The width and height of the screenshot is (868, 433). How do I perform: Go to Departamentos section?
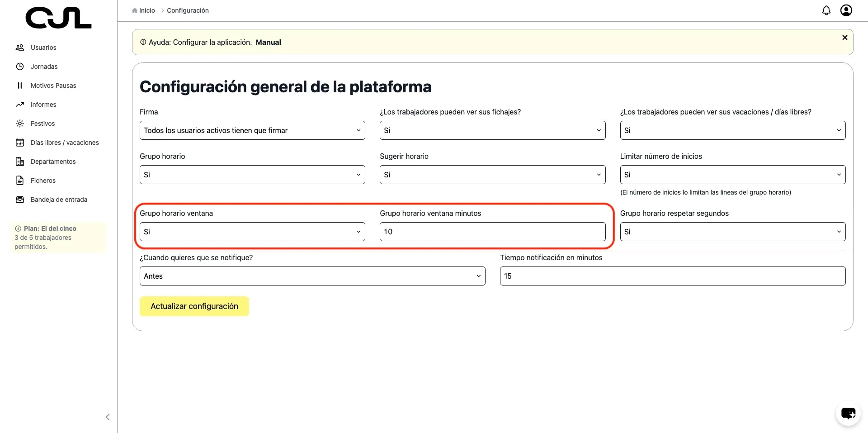click(x=53, y=162)
